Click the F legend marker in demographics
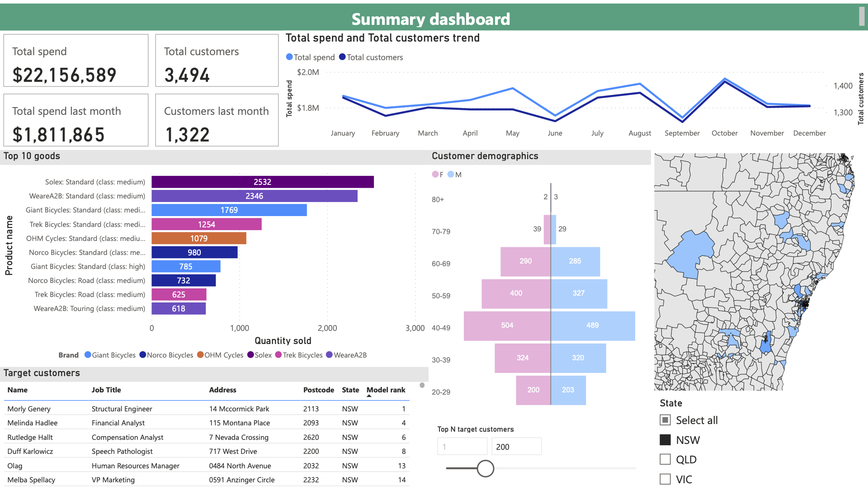868x495 pixels. point(435,174)
